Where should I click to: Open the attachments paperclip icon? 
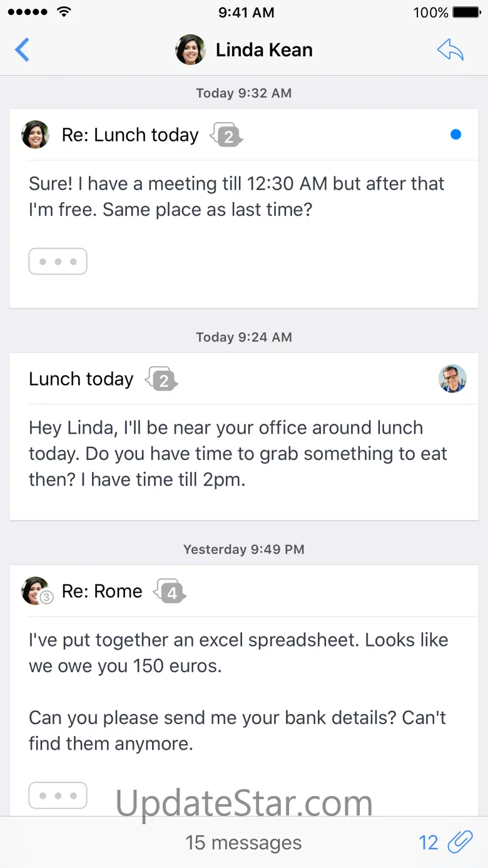(x=460, y=842)
